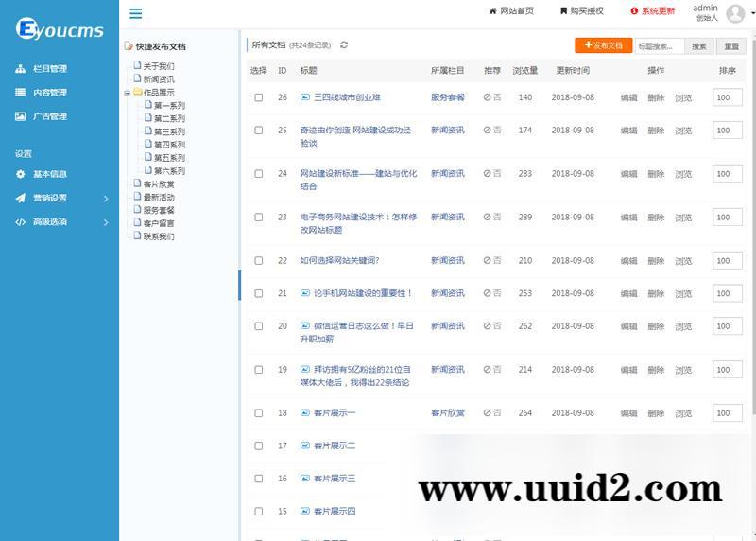Click the orange 发布文档 button

click(603, 45)
